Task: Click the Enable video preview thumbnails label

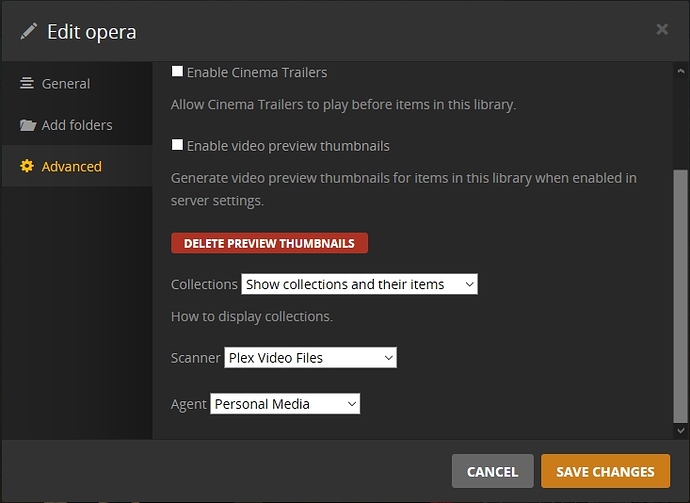Action: point(288,146)
